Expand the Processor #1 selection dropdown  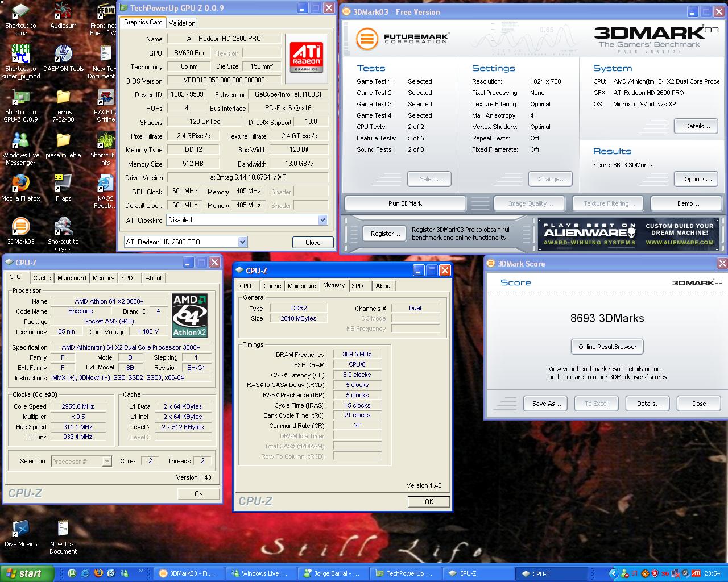tap(107, 462)
